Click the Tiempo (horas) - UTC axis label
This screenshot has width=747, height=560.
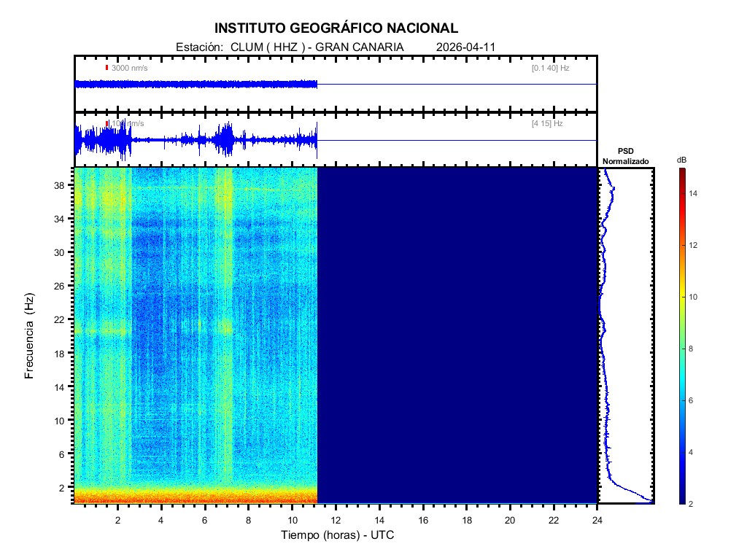click(338, 536)
